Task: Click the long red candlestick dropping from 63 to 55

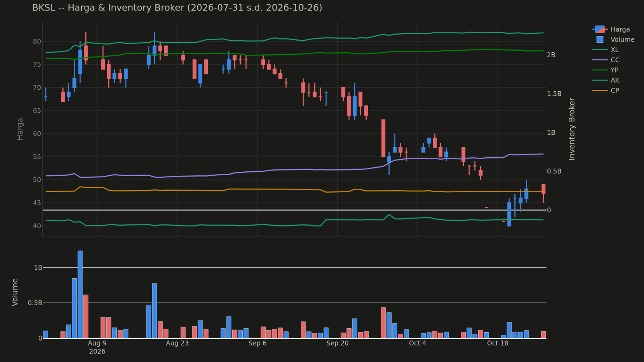Action: [x=383, y=138]
